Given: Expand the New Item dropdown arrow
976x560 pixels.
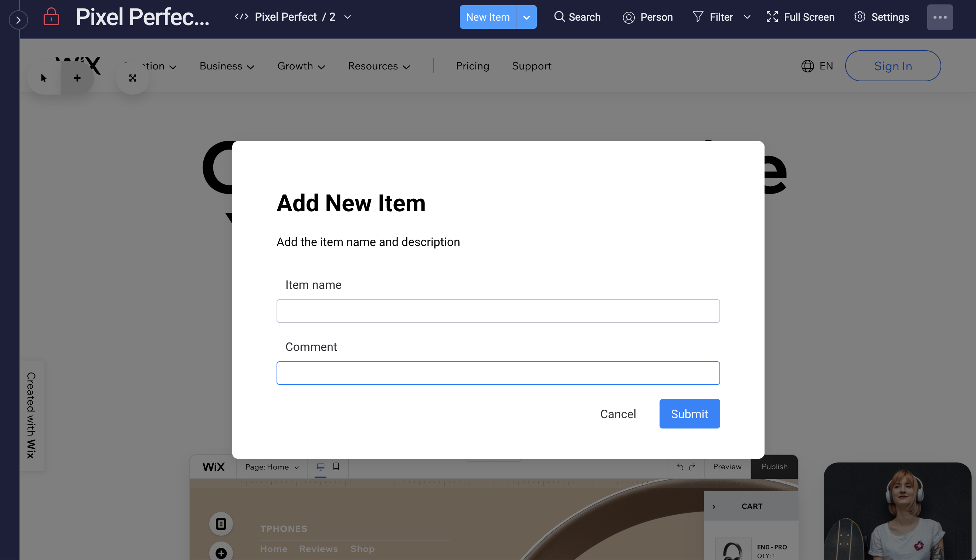Looking at the screenshot, I should click(526, 17).
